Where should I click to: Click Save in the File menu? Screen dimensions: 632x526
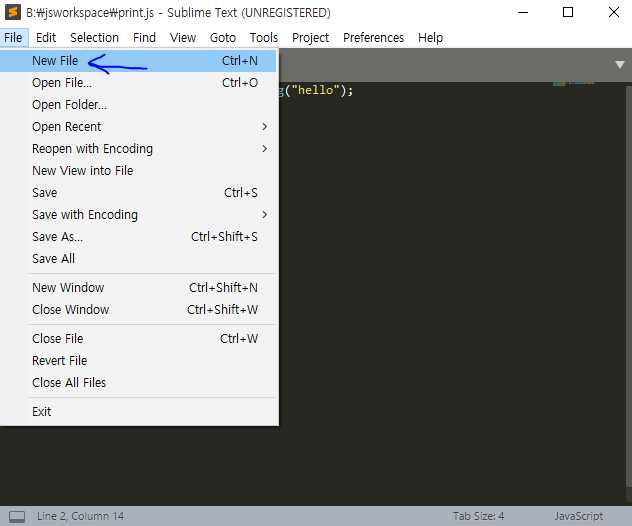(x=138, y=193)
